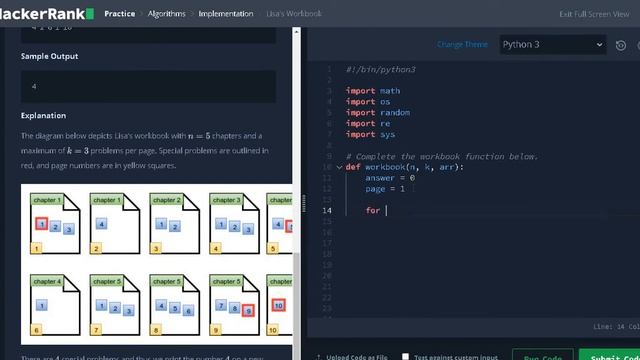Viewport: 640px width, 360px height.
Task: Click the Change Theme link
Action: [x=462, y=44]
